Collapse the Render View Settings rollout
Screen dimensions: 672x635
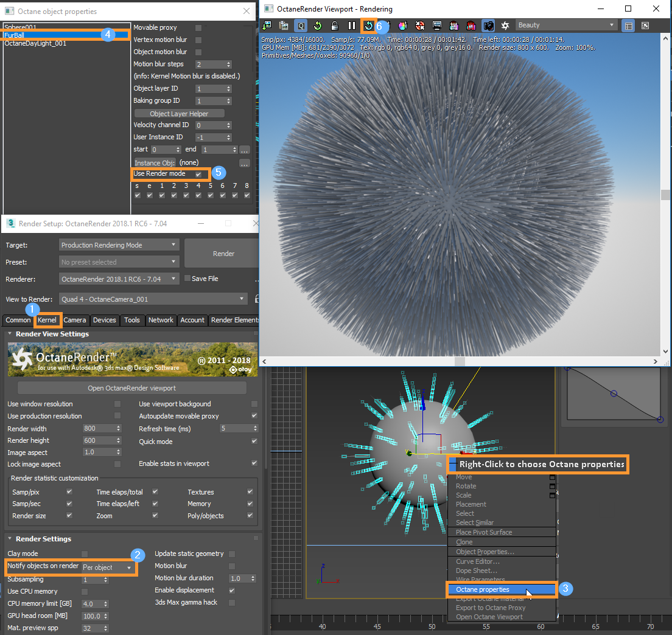pyautogui.click(x=9, y=333)
